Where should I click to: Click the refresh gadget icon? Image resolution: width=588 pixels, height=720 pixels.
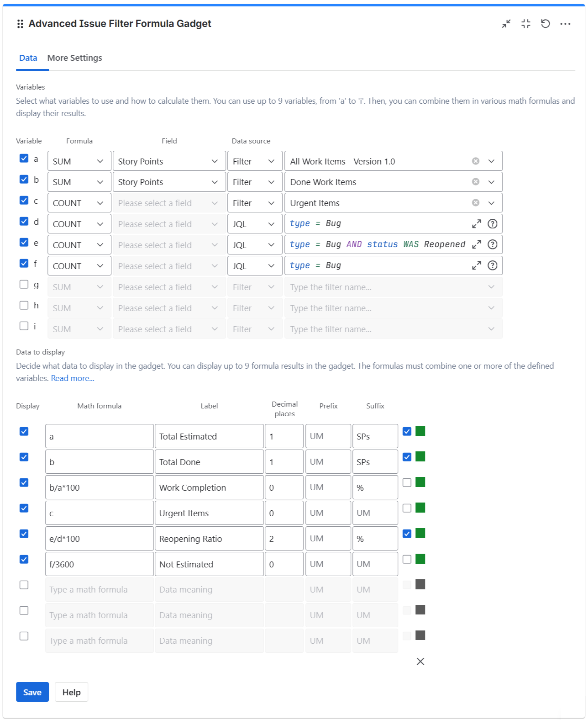(x=546, y=24)
